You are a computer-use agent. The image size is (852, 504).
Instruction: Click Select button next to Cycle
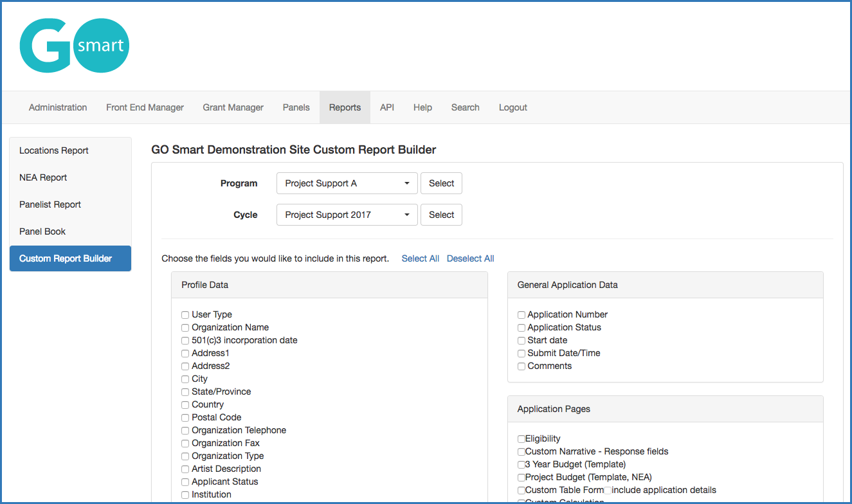[441, 215]
